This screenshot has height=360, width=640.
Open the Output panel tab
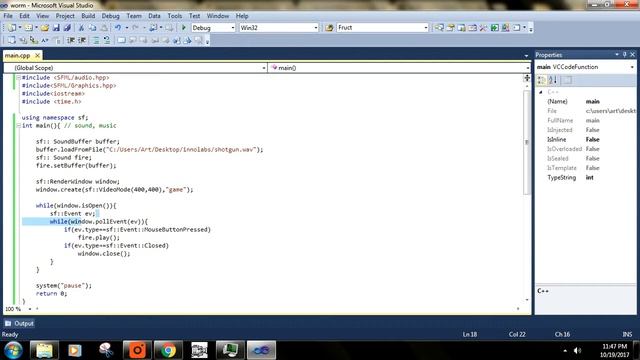pyautogui.click(x=19, y=323)
